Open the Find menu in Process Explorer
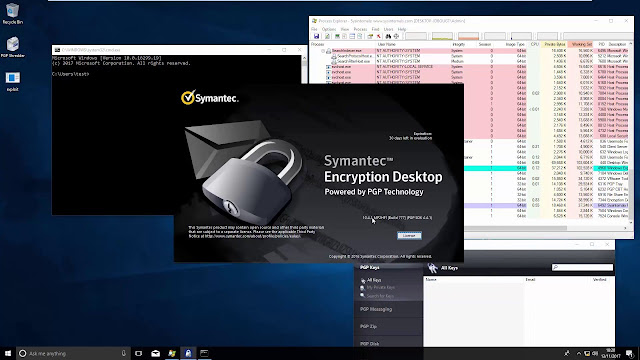This screenshot has width=640, height=360. (376, 29)
